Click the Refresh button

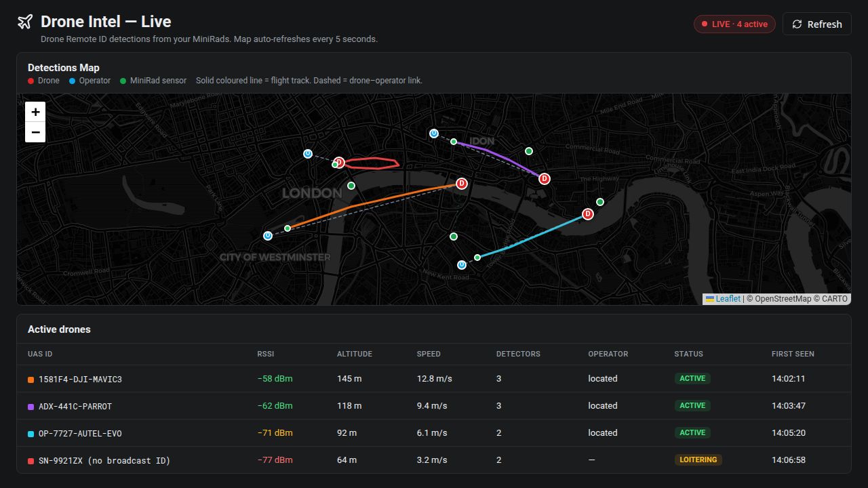tap(817, 24)
